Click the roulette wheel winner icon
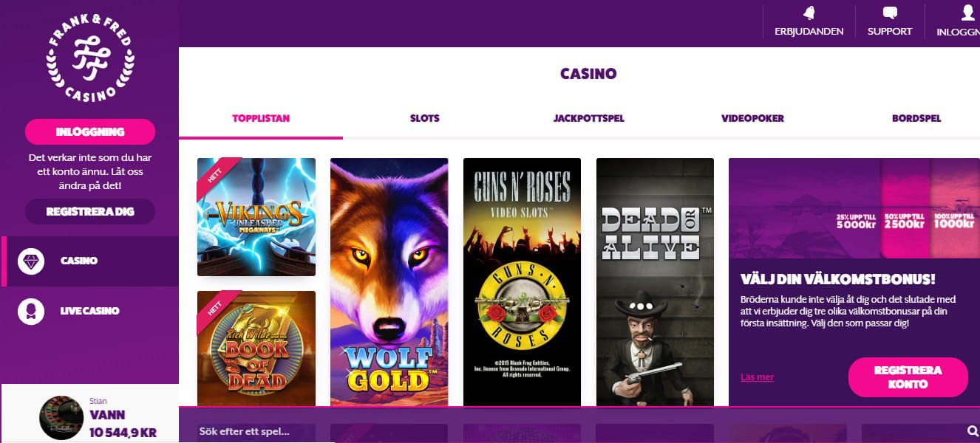This screenshot has width=980, height=443. tap(61, 418)
